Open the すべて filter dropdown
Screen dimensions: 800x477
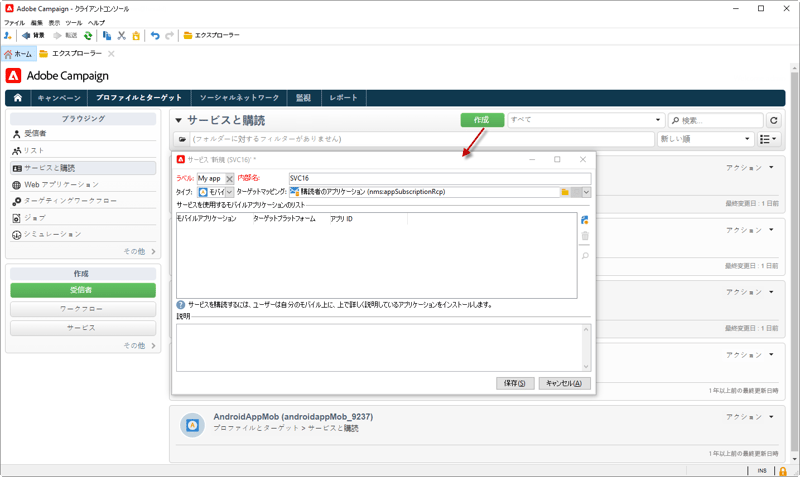click(x=586, y=120)
